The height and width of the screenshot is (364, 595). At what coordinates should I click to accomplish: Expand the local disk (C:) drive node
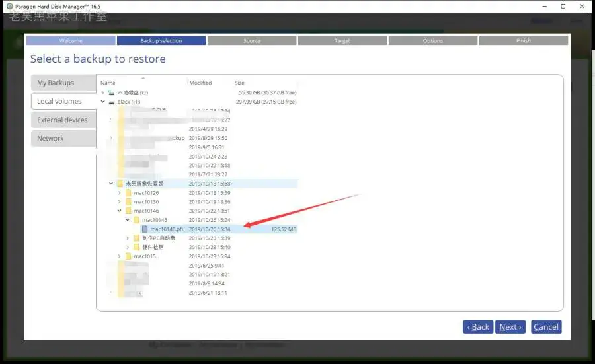coord(102,92)
